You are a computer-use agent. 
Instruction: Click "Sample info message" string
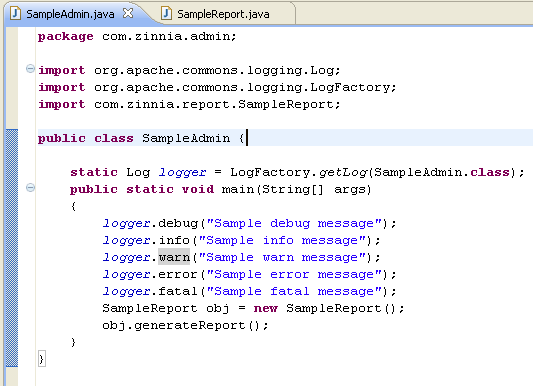282,241
